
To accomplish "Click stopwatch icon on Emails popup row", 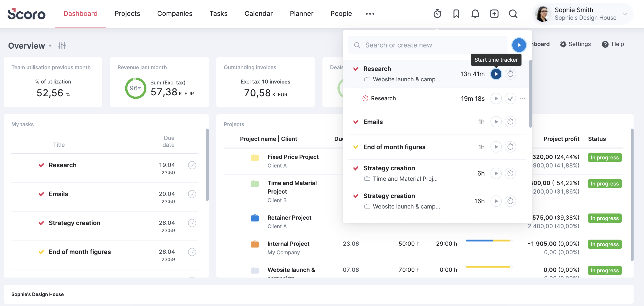I will click(x=510, y=122).
